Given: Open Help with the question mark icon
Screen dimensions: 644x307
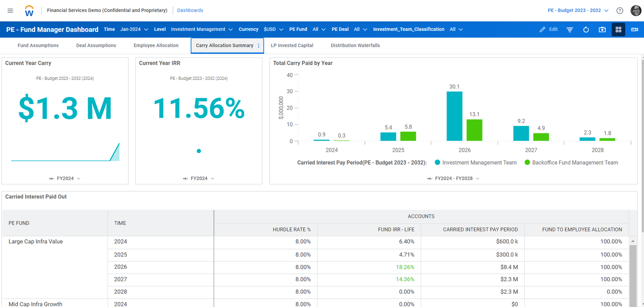Looking at the screenshot, I should click(x=619, y=10).
